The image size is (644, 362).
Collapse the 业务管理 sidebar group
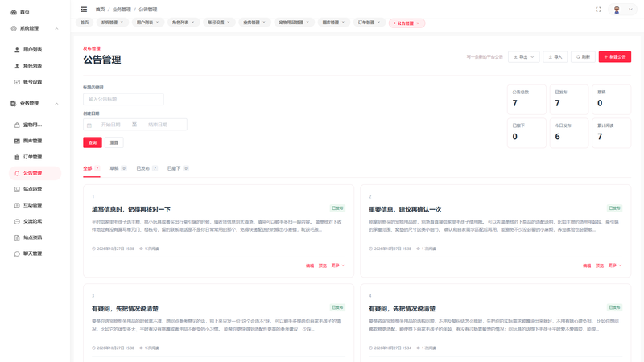[56, 104]
